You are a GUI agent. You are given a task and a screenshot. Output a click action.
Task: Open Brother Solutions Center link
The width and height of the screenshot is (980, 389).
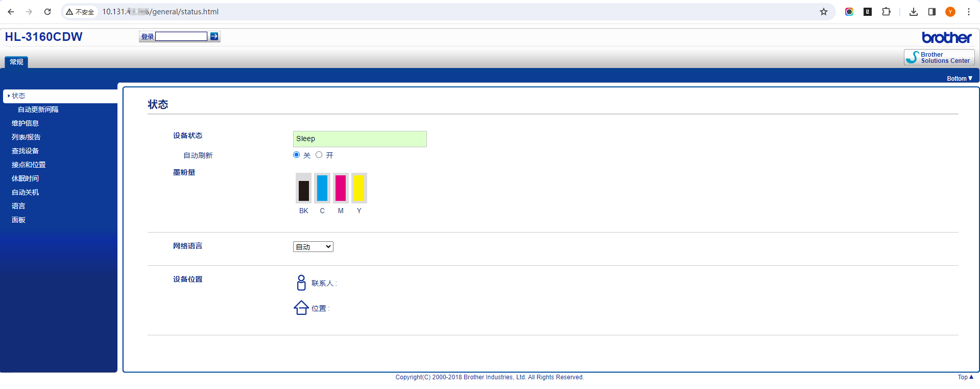(939, 57)
